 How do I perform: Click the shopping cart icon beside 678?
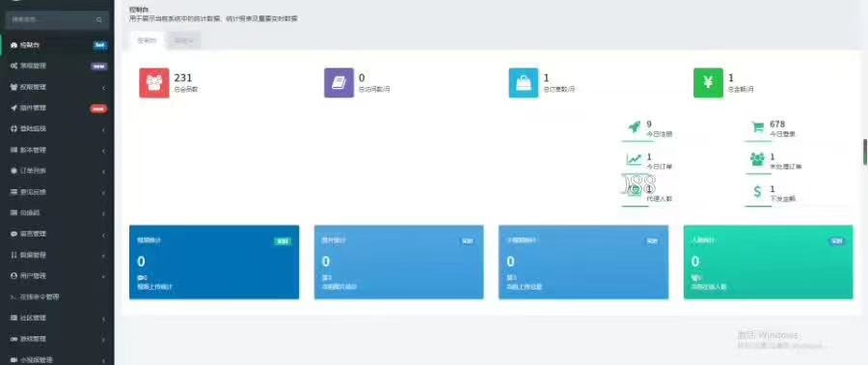(x=757, y=126)
